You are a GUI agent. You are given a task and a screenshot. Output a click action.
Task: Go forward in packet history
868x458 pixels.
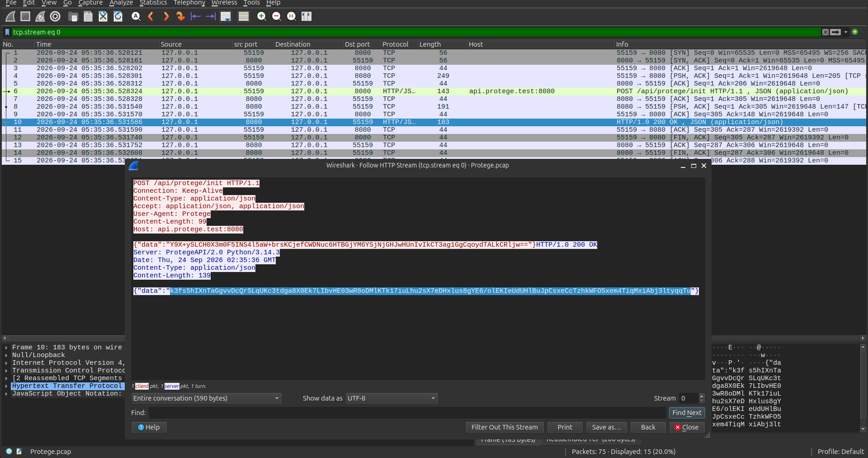[166, 17]
